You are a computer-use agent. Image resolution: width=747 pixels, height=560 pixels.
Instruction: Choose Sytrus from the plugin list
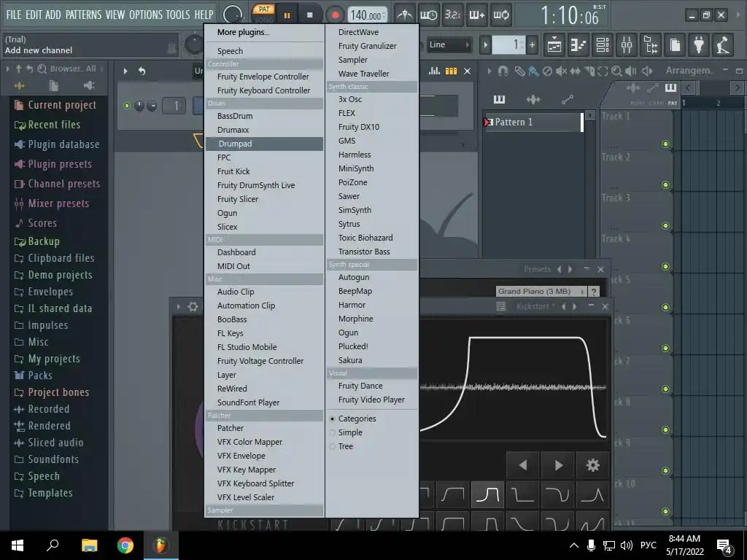[x=372, y=224]
